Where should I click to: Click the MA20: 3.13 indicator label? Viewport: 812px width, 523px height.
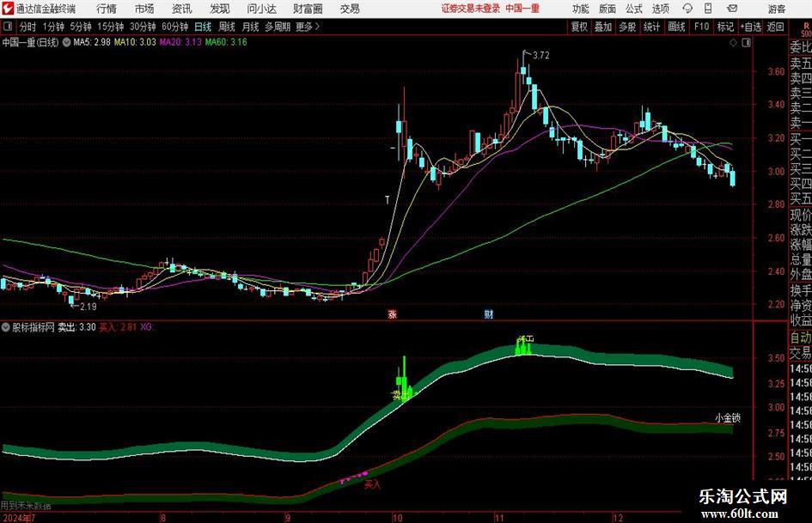(180, 42)
